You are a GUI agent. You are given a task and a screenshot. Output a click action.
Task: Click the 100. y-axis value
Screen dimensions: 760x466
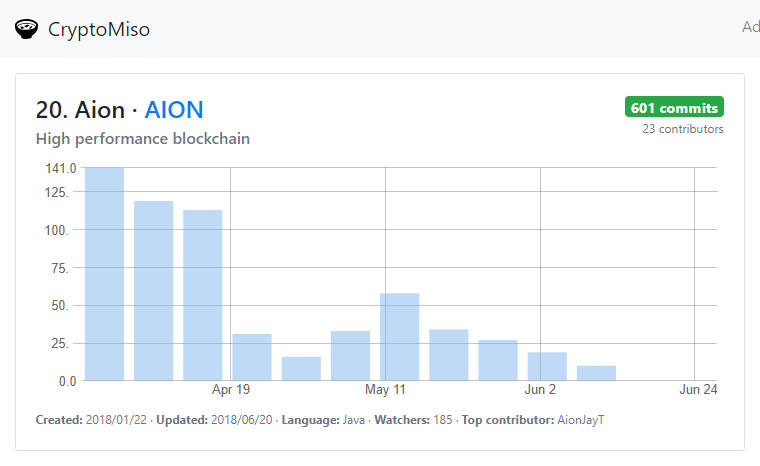pyautogui.click(x=57, y=230)
